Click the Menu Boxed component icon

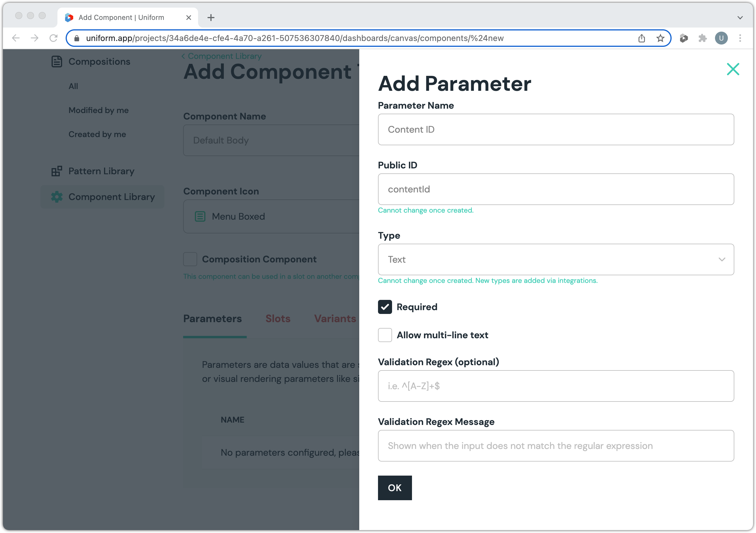tap(200, 216)
